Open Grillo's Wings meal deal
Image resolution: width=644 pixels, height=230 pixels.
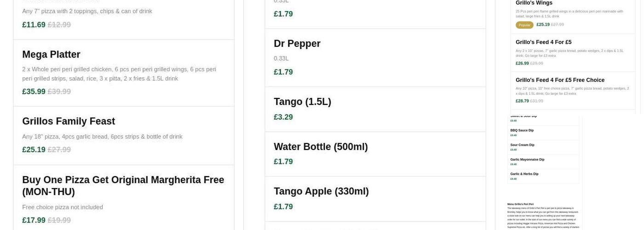tap(534, 3)
